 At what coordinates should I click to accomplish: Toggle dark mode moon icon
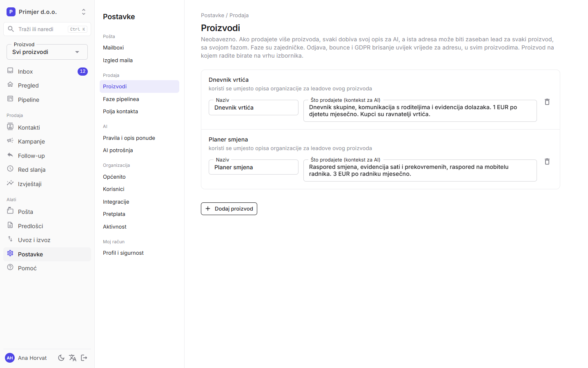tap(61, 358)
